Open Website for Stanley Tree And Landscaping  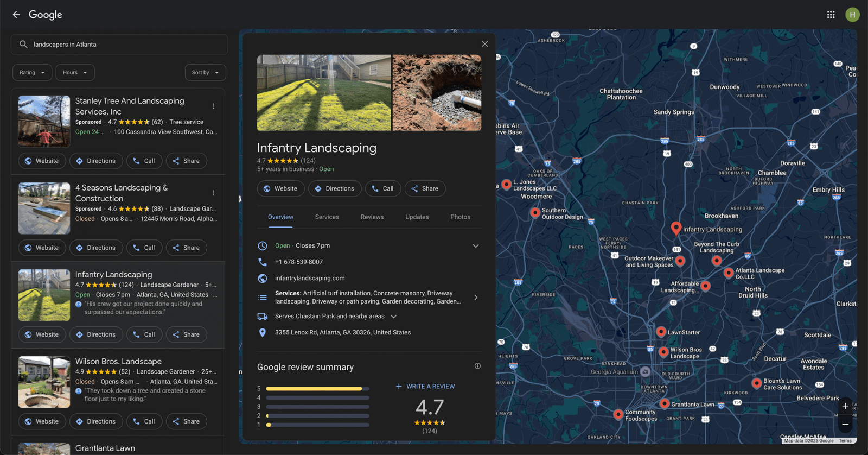pyautogui.click(x=42, y=161)
